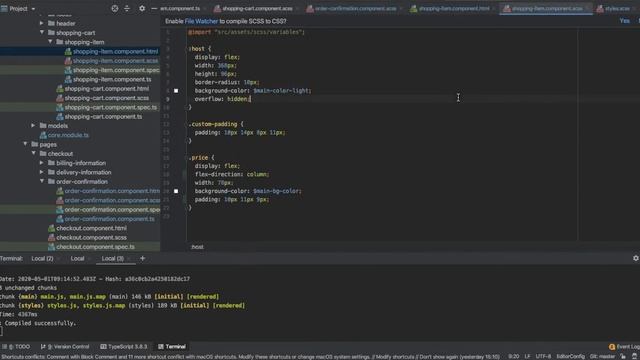Select checkout.component.html in project tree
Viewport: 640px width, 360px height.
coord(91,228)
